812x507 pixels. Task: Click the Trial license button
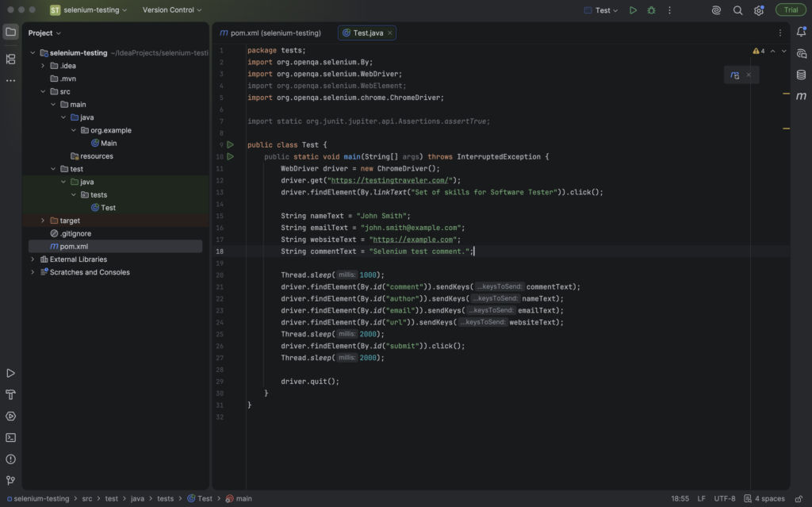pos(791,10)
